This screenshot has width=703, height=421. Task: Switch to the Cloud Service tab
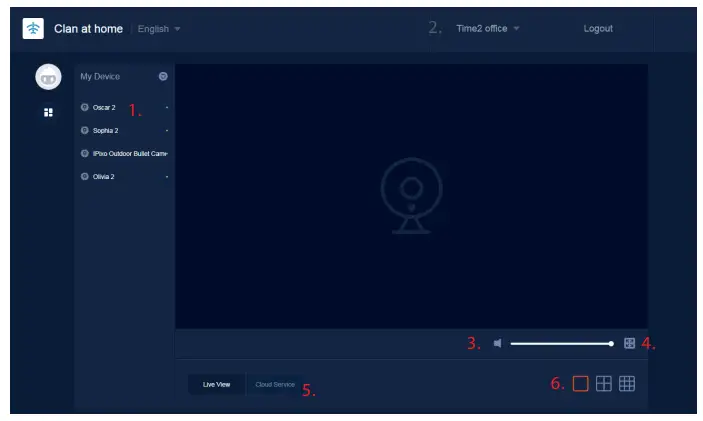click(275, 385)
